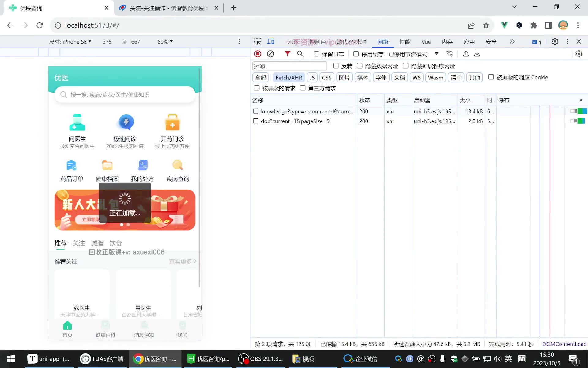Open device toolbar more options menu
The height and width of the screenshot is (368, 588).
[x=239, y=42]
